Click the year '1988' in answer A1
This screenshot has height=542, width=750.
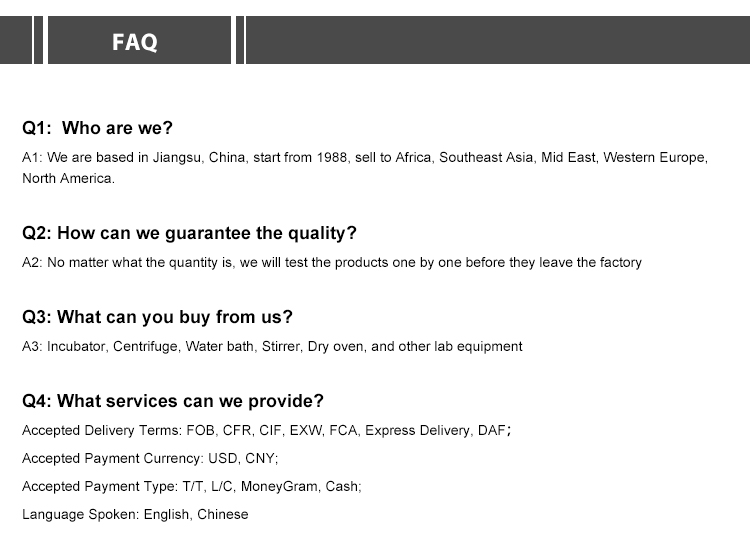(331, 157)
